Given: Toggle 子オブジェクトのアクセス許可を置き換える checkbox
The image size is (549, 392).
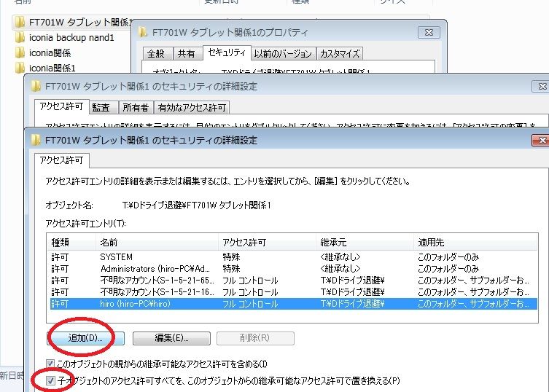Looking at the screenshot, I should click(50, 380).
